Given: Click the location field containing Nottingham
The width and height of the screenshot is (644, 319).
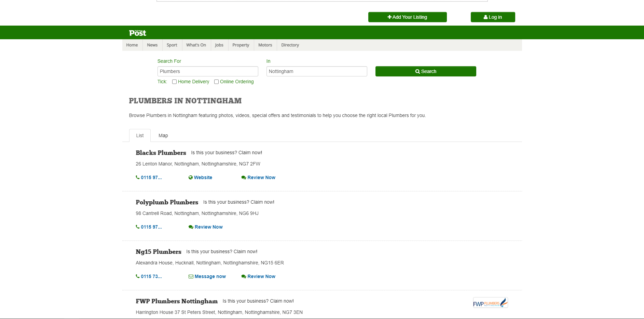Looking at the screenshot, I should coord(317,71).
